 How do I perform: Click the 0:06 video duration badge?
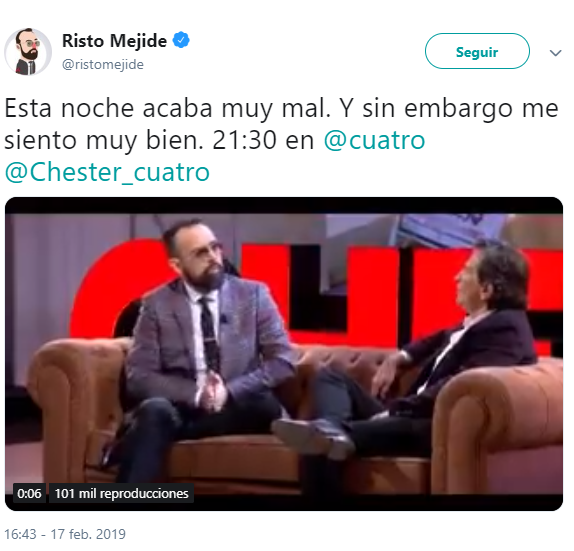tap(29, 493)
